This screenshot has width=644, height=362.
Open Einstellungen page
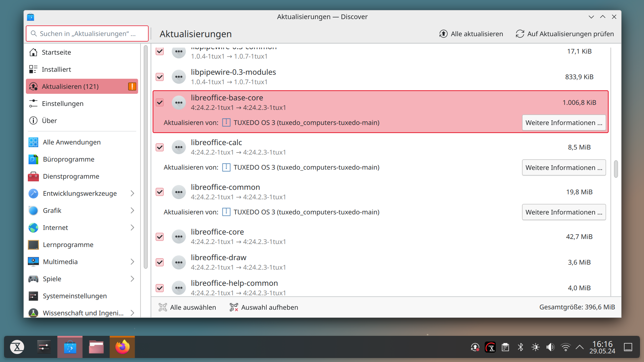(x=82, y=104)
